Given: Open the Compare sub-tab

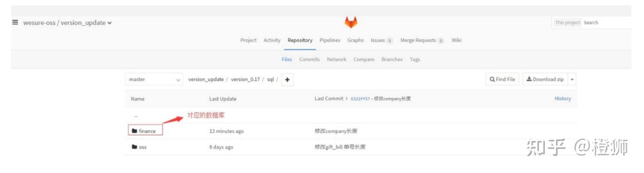Looking at the screenshot, I should coord(364,59).
